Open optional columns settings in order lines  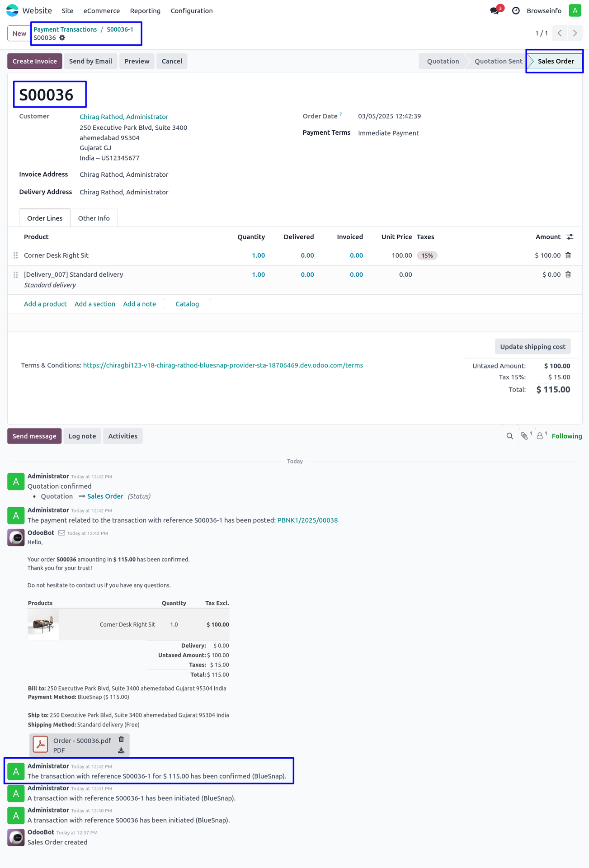tap(570, 237)
